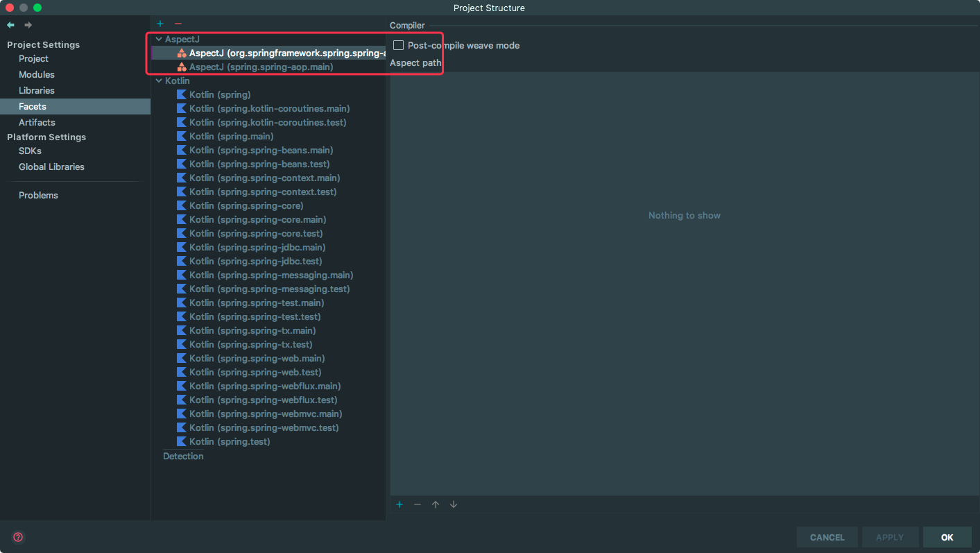The width and height of the screenshot is (980, 553).
Task: Select Kotlin (spring.spring-messaging.test) facet
Action: click(268, 289)
